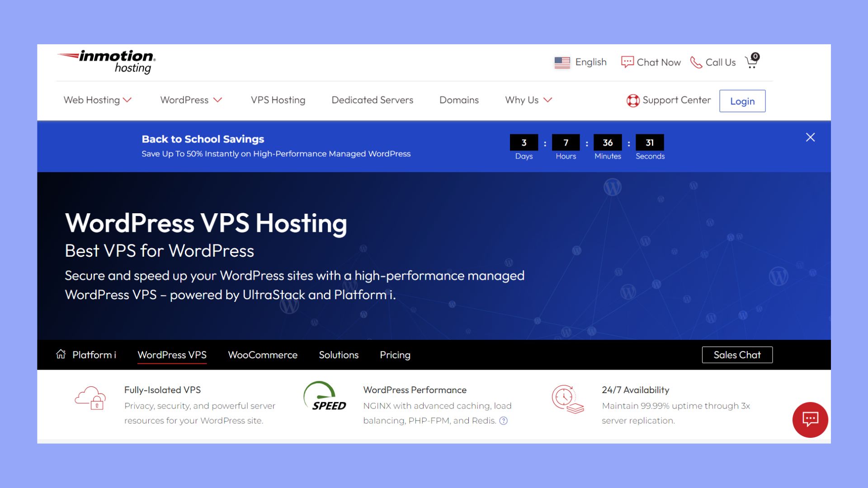
Task: Click the Sales Chat button
Action: point(737,355)
